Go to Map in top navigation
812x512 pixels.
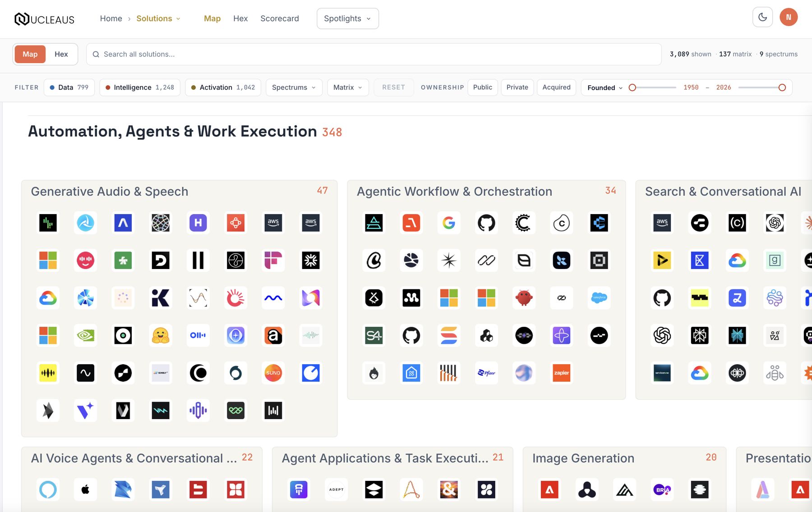tap(212, 18)
